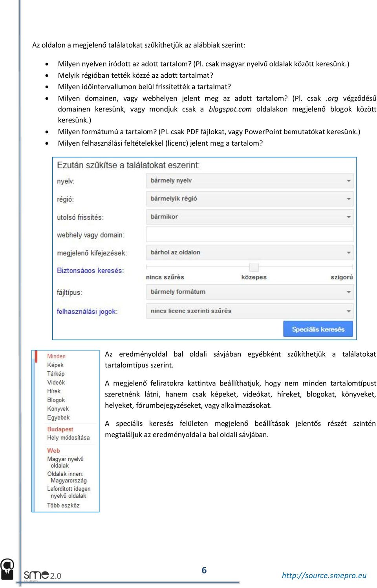Select 'Könyvek' in the results sidebar
The width and height of the screenshot is (377, 588).
click(x=58, y=409)
